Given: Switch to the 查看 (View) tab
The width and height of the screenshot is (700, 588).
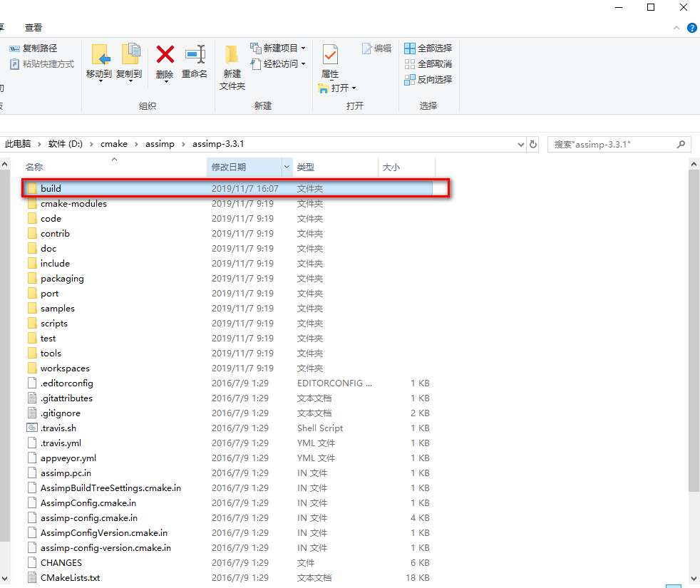Looking at the screenshot, I should click(x=33, y=27).
